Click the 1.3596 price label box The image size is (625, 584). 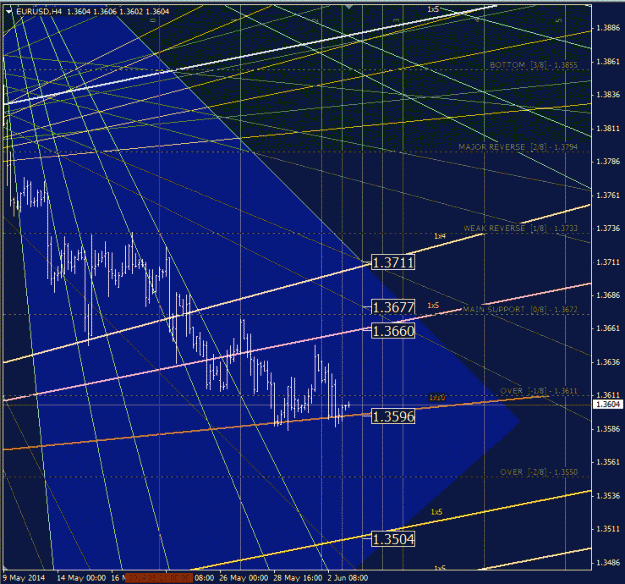pyautogui.click(x=393, y=416)
